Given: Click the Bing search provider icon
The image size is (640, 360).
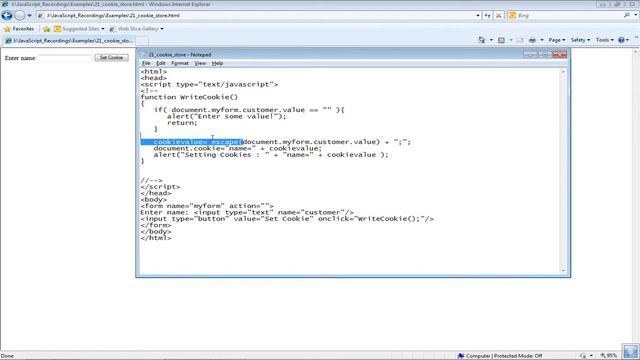Looking at the screenshot, I should (512, 16).
